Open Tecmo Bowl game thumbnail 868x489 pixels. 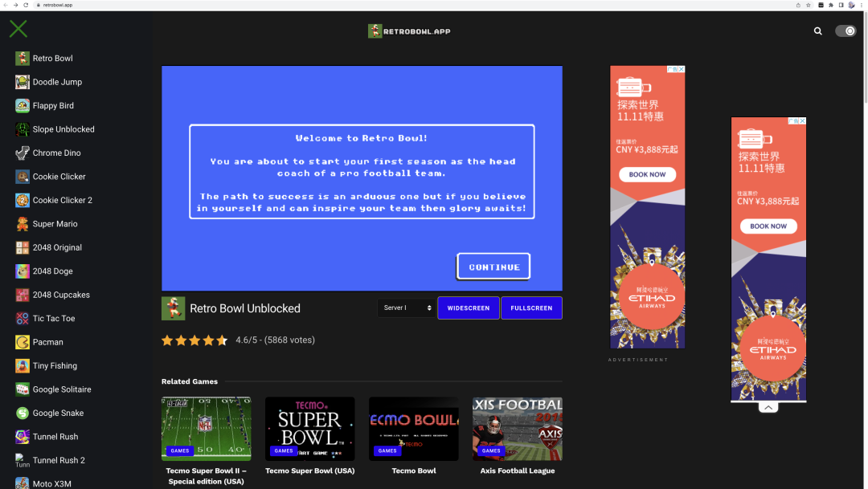(x=414, y=429)
